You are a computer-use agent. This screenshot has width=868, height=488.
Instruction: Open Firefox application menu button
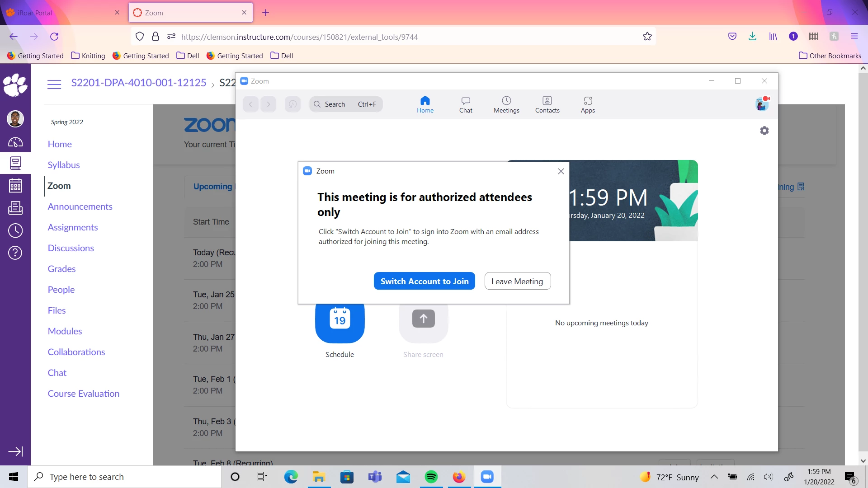point(854,37)
